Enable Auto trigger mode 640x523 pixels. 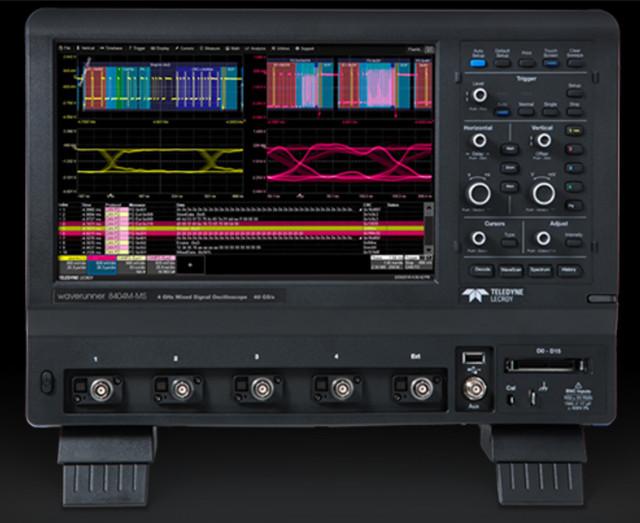tap(502, 112)
